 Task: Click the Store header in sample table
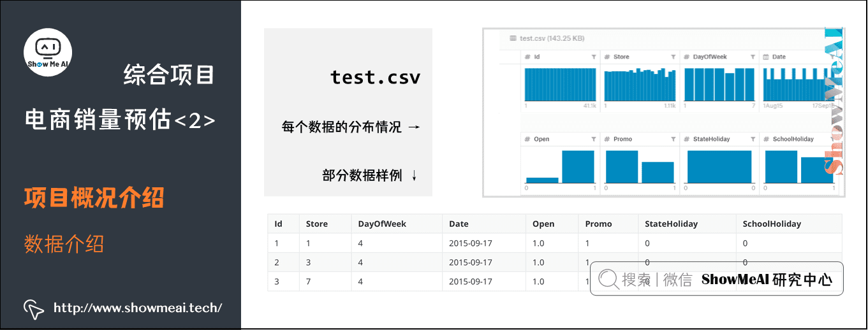pos(317,224)
